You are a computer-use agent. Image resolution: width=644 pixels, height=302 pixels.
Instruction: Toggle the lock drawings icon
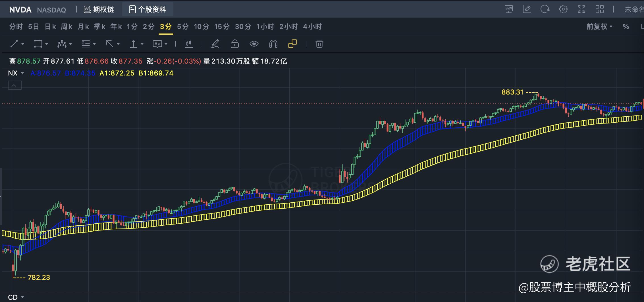(234, 44)
